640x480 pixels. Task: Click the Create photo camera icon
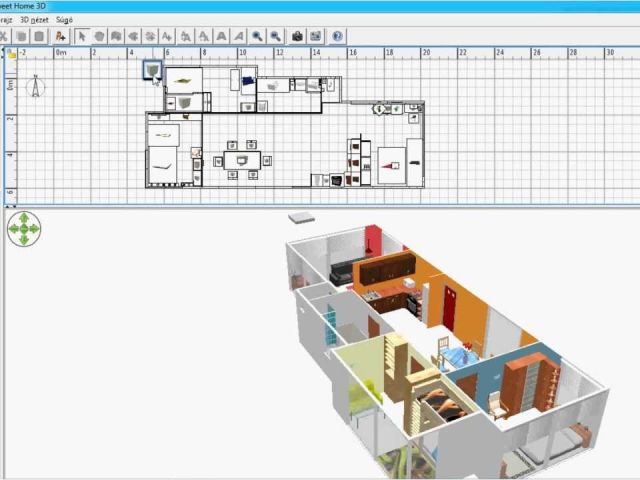pos(297,36)
